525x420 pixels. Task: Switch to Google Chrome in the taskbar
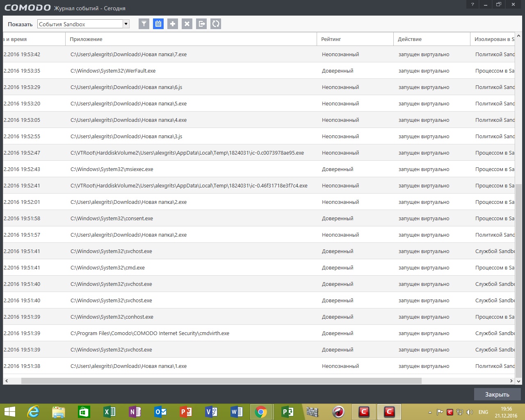[x=261, y=411]
